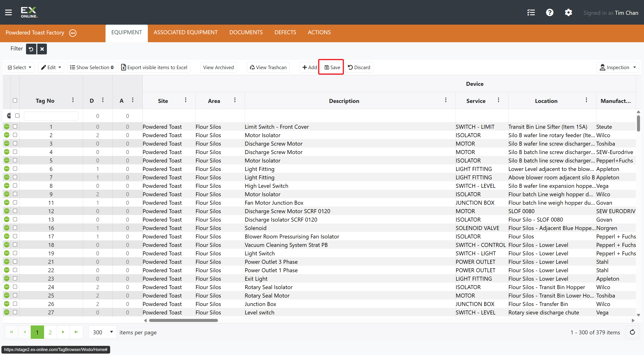Click the Tag No filter input
Viewport: 644px width, 355px height.
51,116
